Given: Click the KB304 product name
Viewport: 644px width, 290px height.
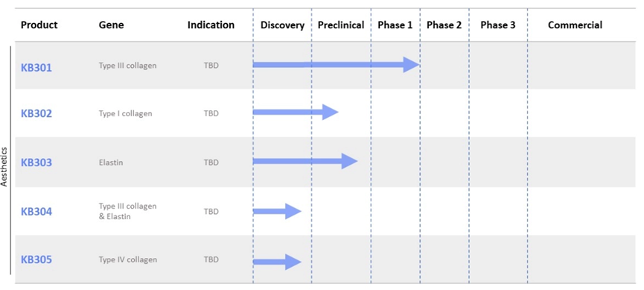Looking at the screenshot, I should [36, 212].
